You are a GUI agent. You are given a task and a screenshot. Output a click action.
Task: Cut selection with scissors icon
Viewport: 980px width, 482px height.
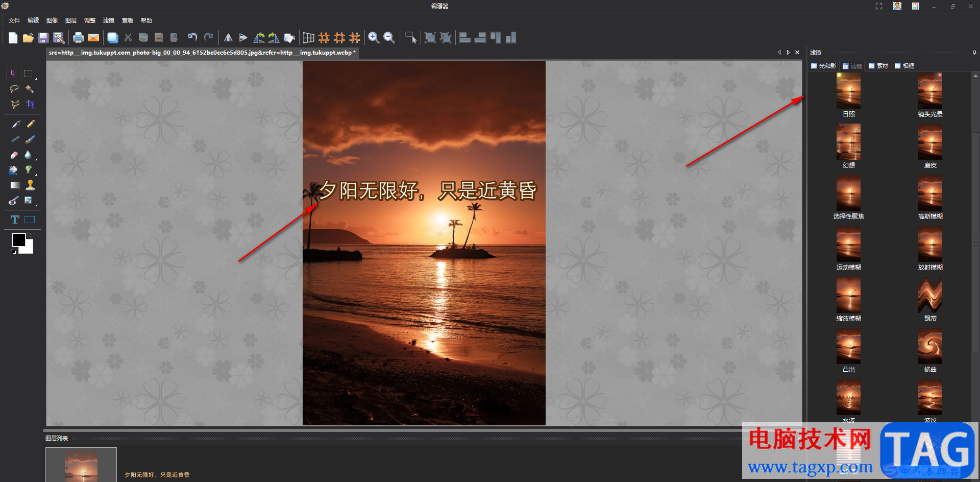tap(128, 38)
